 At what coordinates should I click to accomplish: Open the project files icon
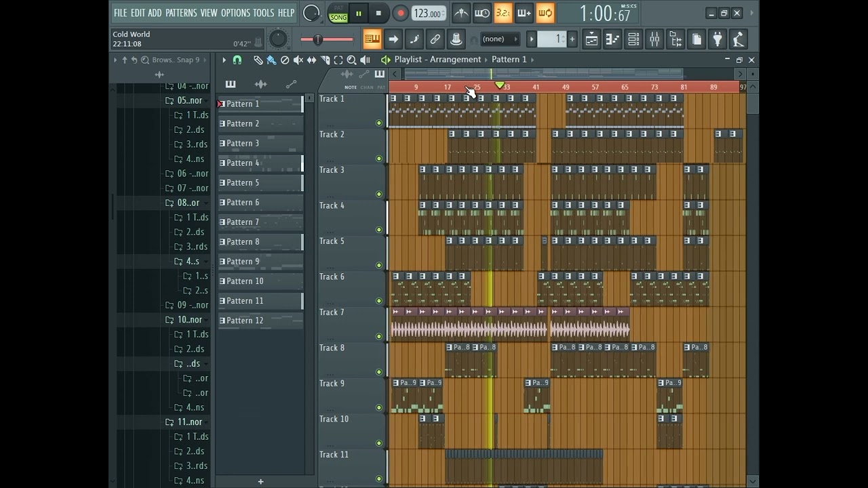coord(696,39)
